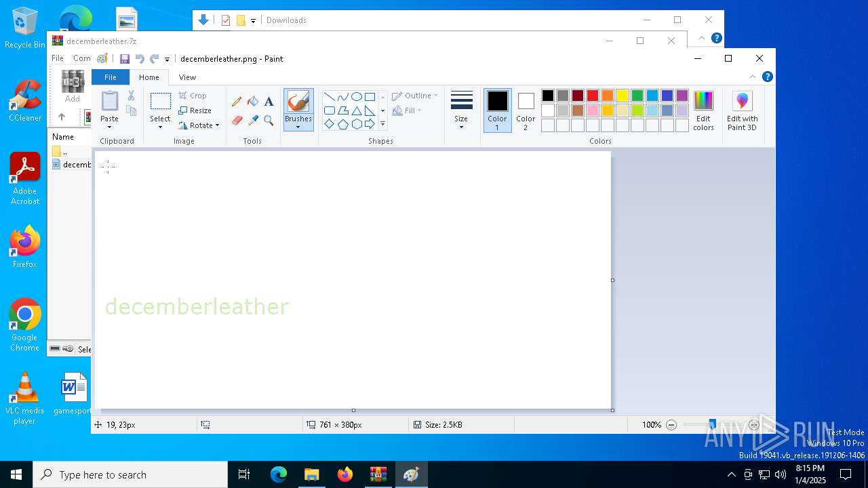Select the Polygon shape
The height and width of the screenshot is (488, 868).
(x=343, y=110)
